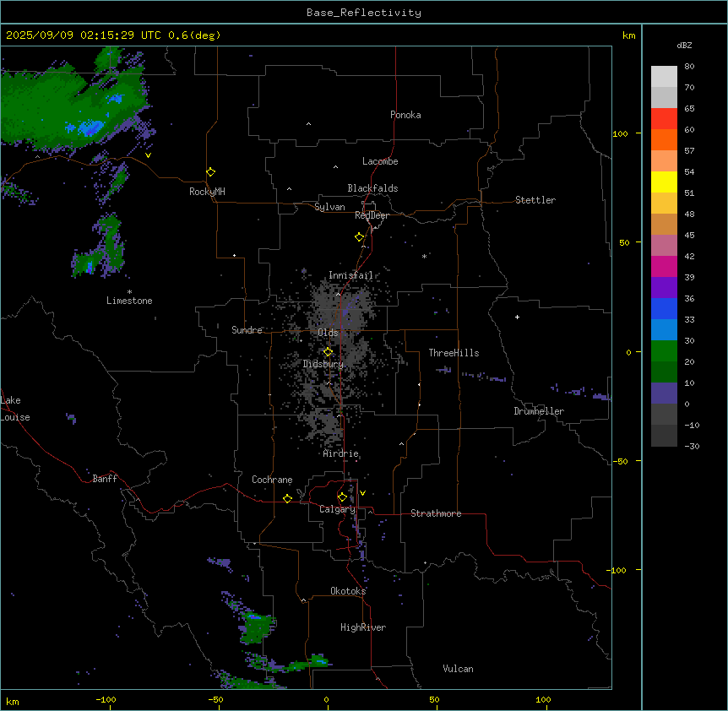The height and width of the screenshot is (711, 728).
Task: Click the magenta 39–42 dBZ legend swatch
Action: click(664, 266)
